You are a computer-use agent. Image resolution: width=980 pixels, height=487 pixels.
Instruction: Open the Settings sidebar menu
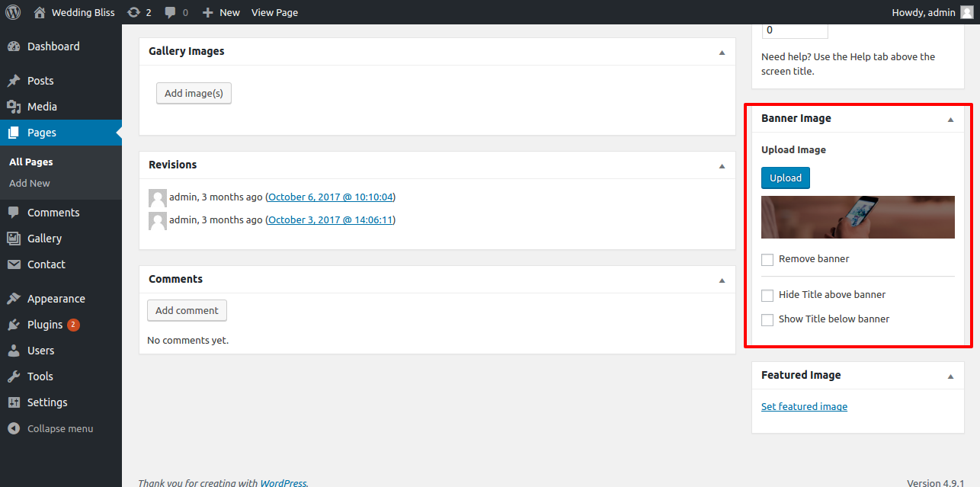47,402
